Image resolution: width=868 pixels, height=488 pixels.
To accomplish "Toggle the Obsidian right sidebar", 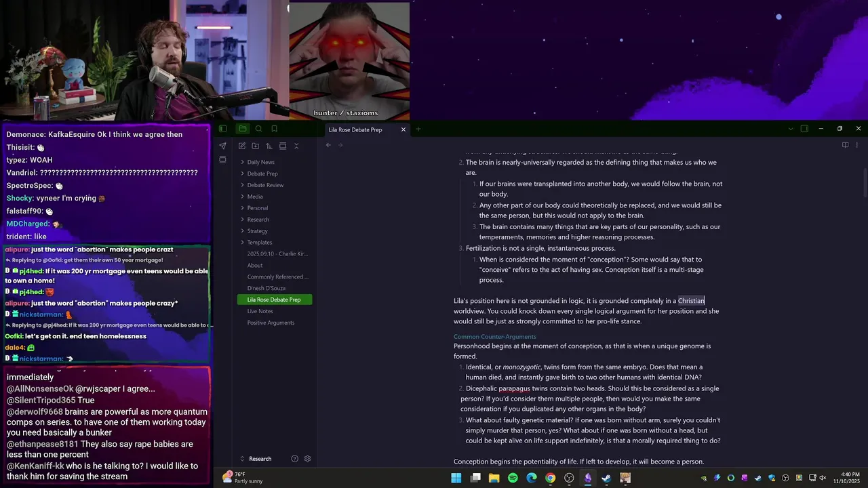I will click(804, 129).
